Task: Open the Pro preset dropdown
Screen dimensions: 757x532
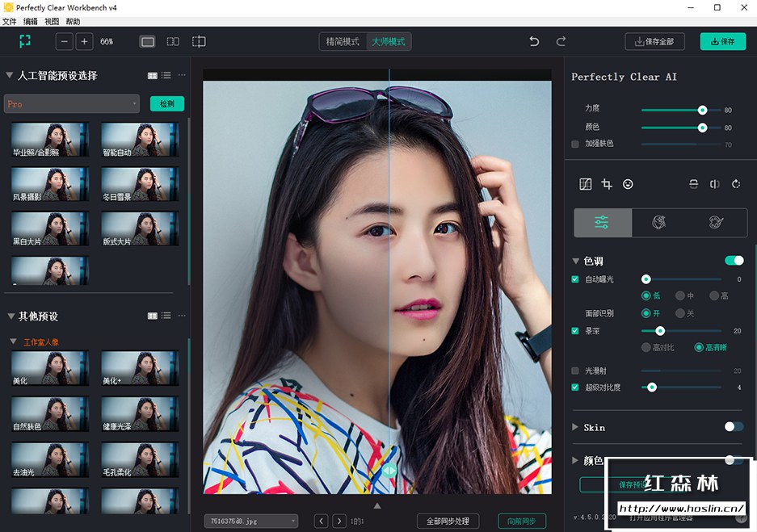Action: [x=71, y=103]
